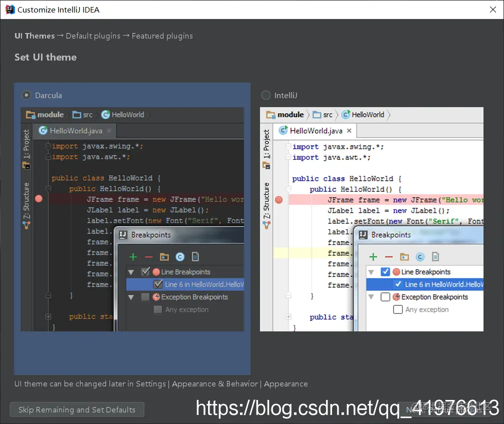The height and width of the screenshot is (424, 504).
Task: Close the Customize IntelliJ IDEA dialog
Action: tap(493, 10)
